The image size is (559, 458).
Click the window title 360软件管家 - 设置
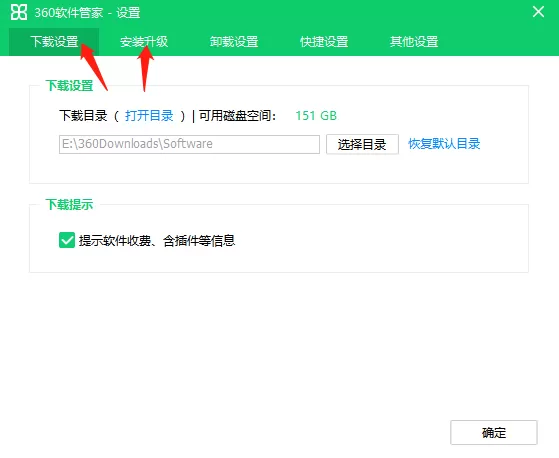click(87, 13)
